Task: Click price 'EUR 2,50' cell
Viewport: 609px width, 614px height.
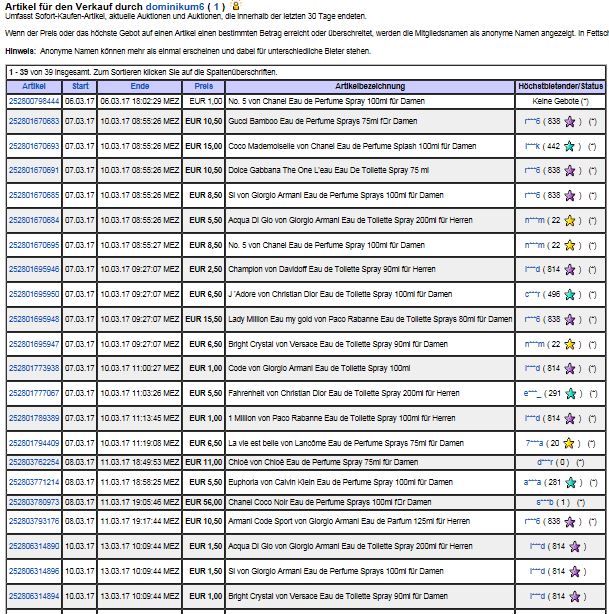Action: [206, 269]
